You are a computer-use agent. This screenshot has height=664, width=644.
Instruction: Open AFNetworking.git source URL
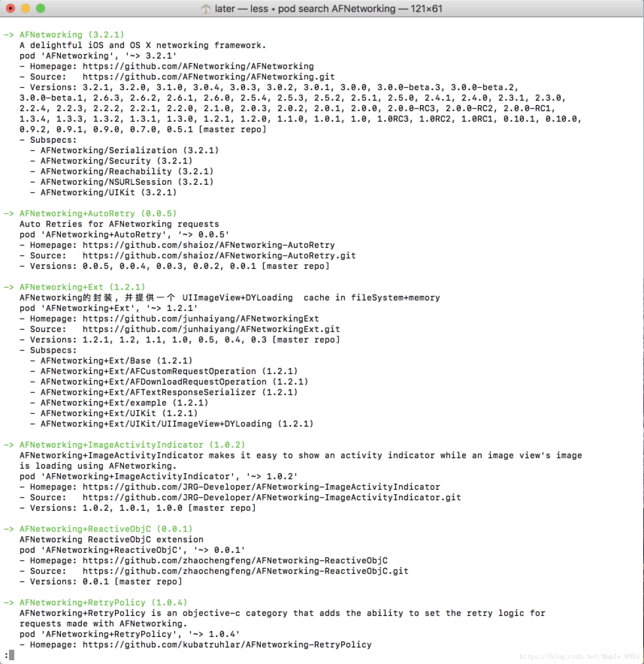[209, 77]
